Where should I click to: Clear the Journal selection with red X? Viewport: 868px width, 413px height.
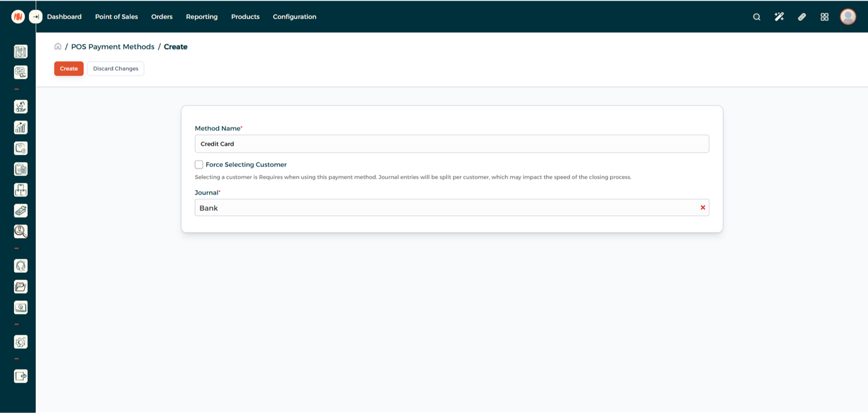[x=703, y=207]
